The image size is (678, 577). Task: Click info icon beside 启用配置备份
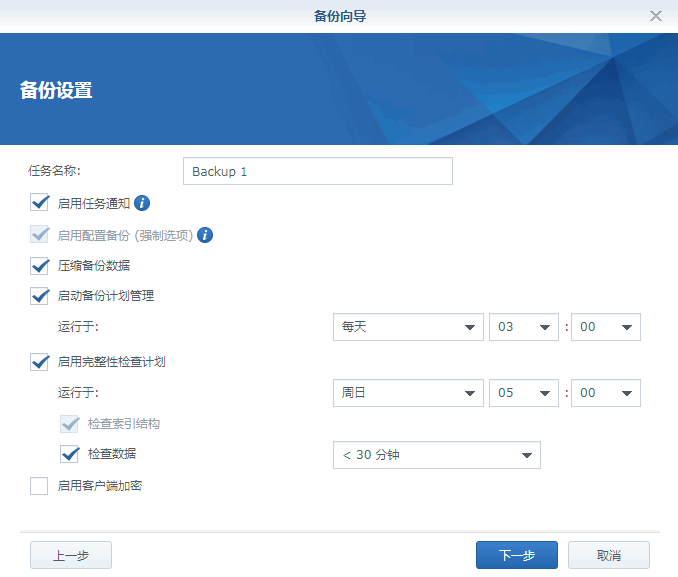[x=205, y=235]
